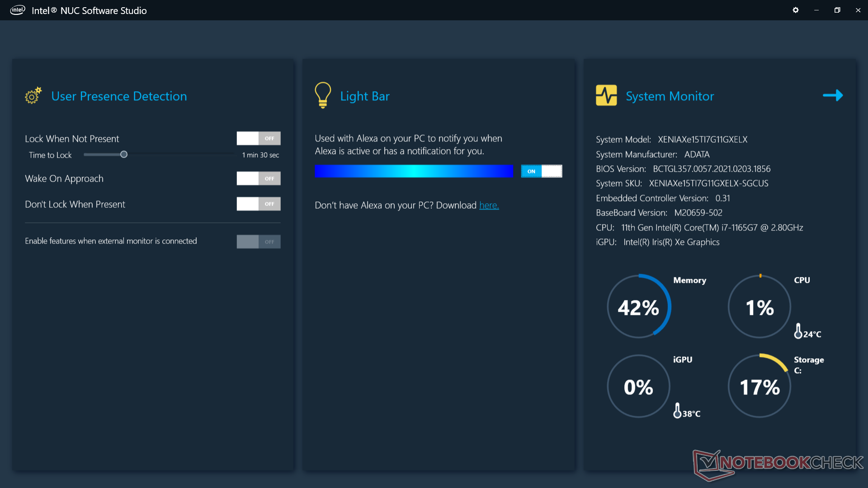Viewport: 868px width, 488px height.
Task: Click the System Manufacturer ADATA line
Action: [653, 155]
